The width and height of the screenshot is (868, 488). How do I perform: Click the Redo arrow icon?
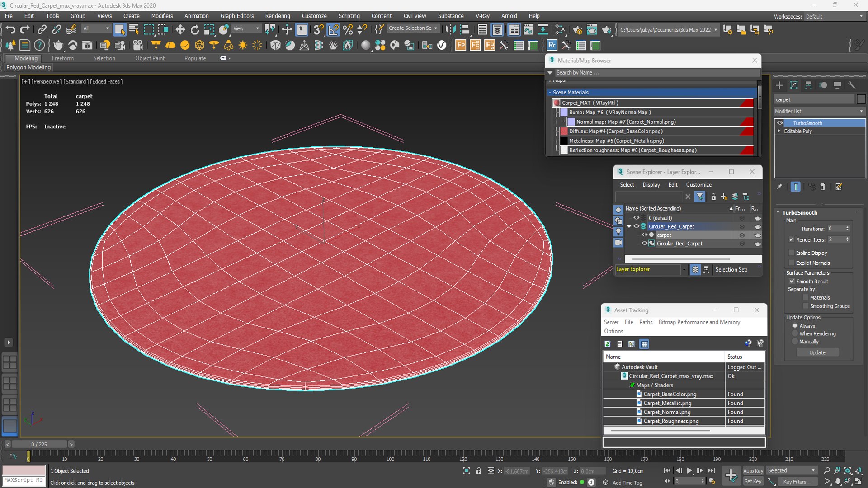coord(24,30)
